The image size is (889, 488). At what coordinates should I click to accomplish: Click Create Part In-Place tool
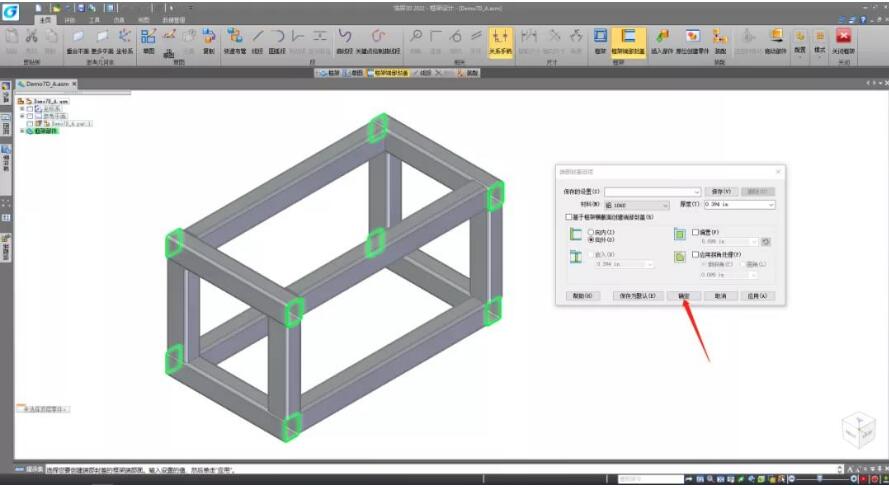click(692, 41)
